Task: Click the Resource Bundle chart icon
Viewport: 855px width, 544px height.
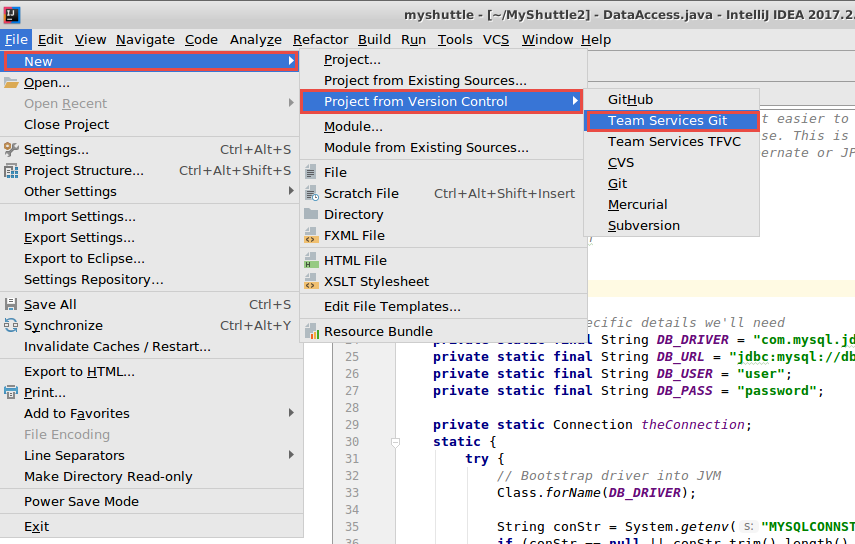Action: click(311, 331)
